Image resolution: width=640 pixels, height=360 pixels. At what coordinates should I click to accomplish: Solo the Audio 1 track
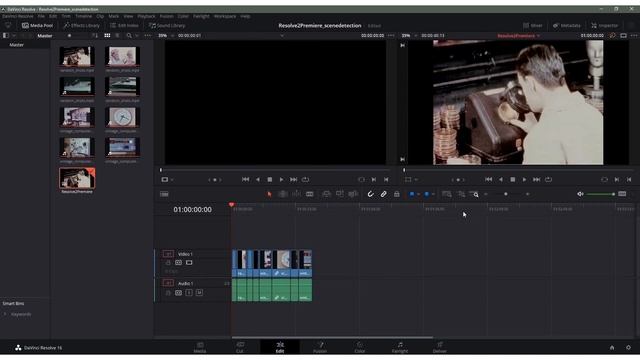coord(189,293)
